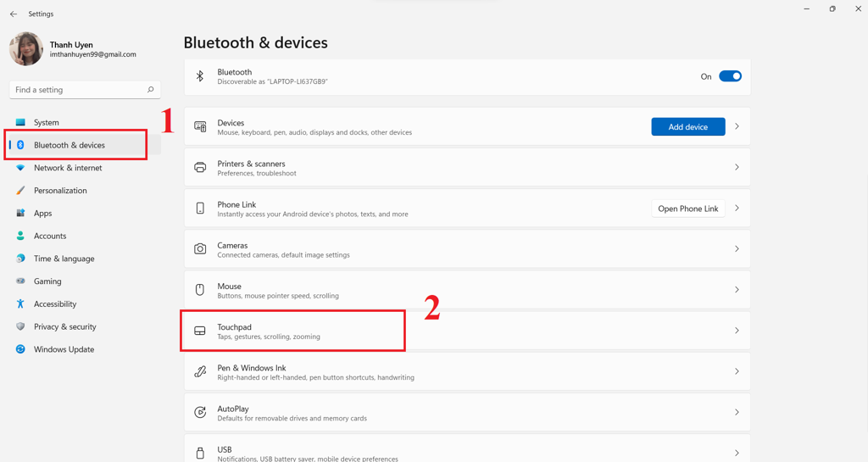Click the user profile picture
Viewport: 868px width, 462px height.
[x=26, y=48]
